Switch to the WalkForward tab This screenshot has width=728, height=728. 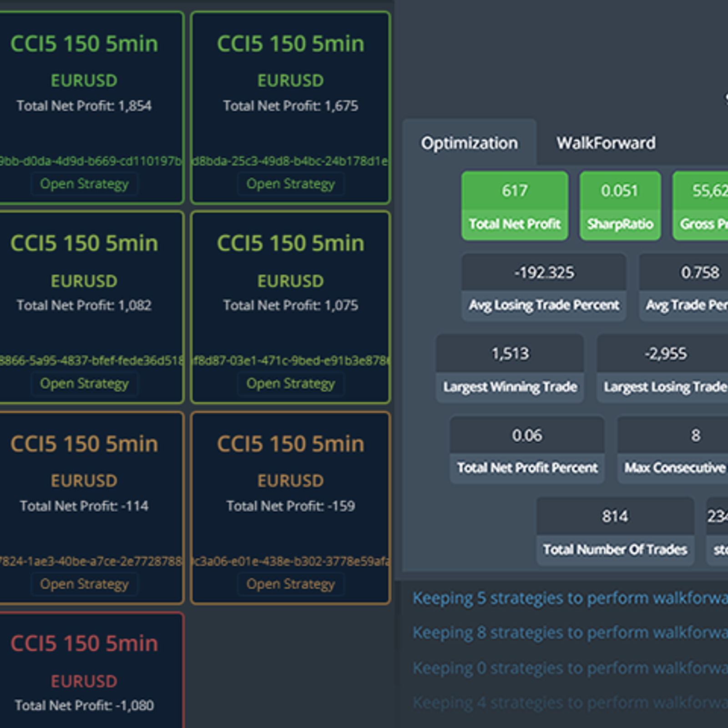point(606,143)
